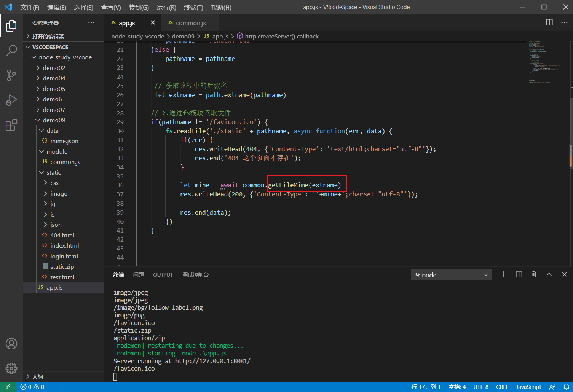
Task: Open the Extensions view
Action: 11,125
